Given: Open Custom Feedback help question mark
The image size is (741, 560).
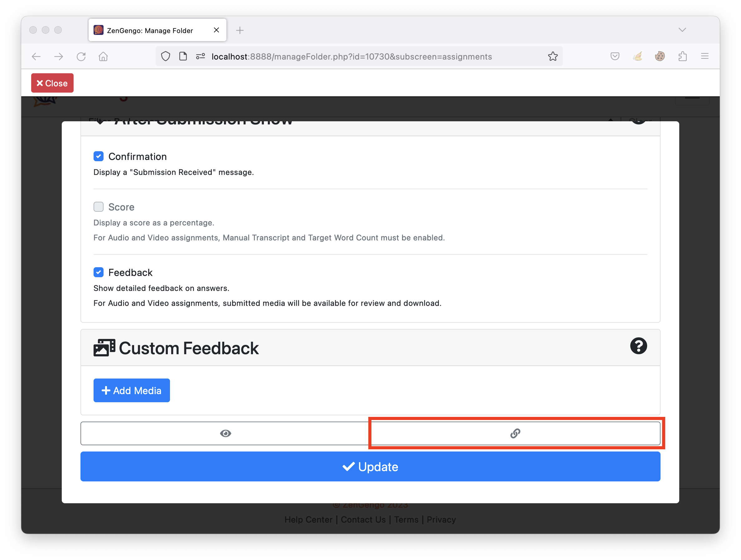Looking at the screenshot, I should [638, 346].
